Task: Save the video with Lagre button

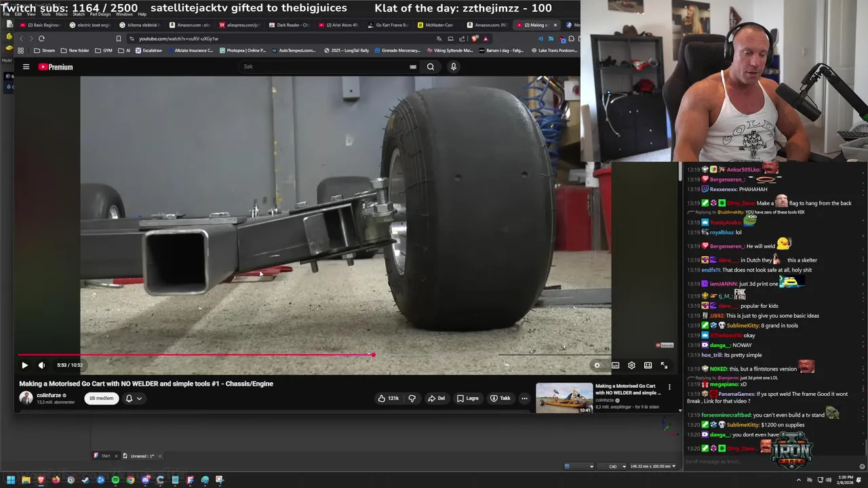Action: pyautogui.click(x=468, y=399)
